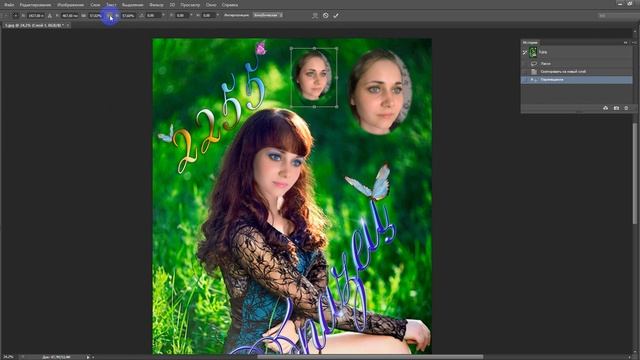Click the vertical canvas scrollbar
Screen dimensions: 640x360
635,172
